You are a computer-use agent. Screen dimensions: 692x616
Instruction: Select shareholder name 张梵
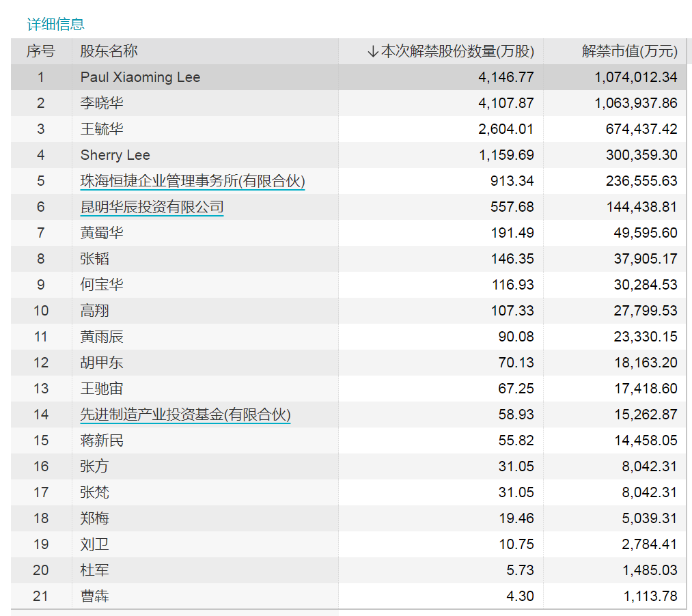pos(94,492)
